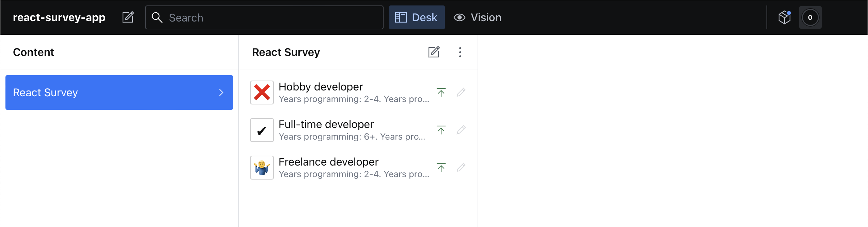Click publish arrow icon for Full-time developer
This screenshot has height=227, width=868.
pos(441,130)
